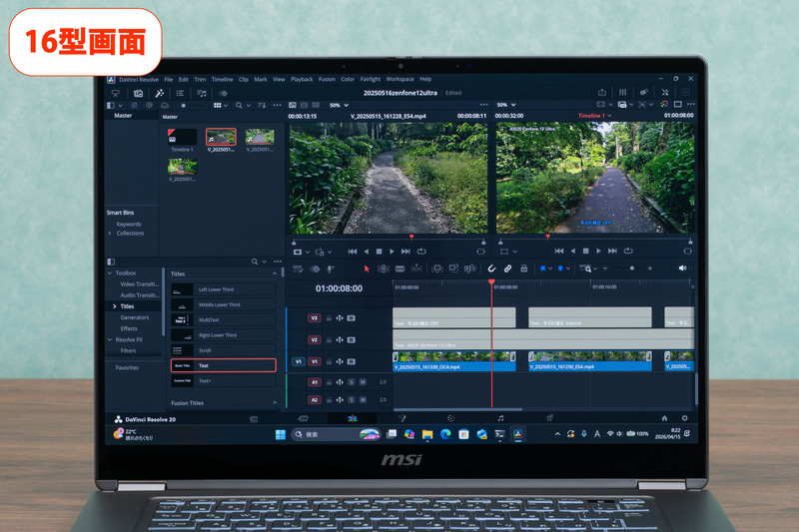
Task: Play the source viewer clip
Action: click(392, 252)
